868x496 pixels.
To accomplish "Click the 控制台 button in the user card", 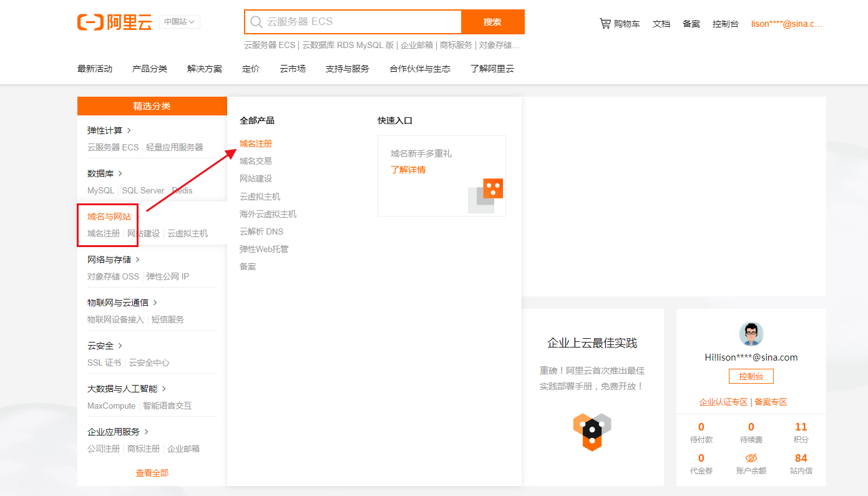I will (x=751, y=376).
